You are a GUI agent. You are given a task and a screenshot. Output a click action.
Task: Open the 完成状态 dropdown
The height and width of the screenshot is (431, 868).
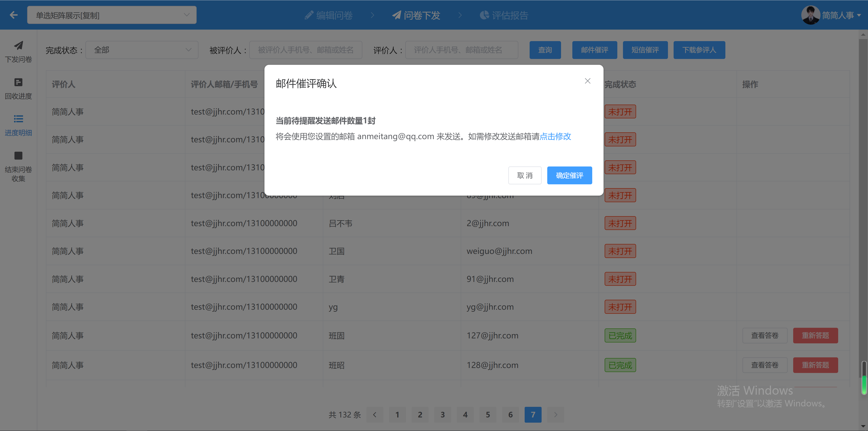142,50
